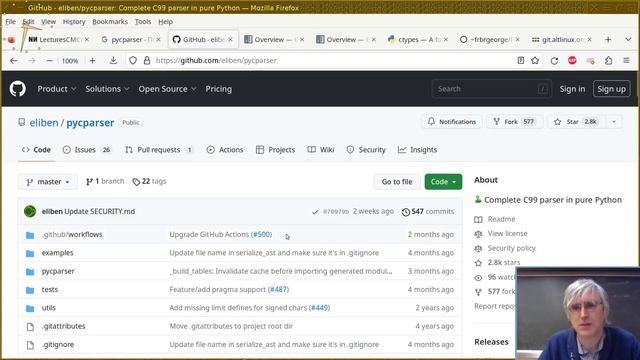Expand the Solutions menu
The height and width of the screenshot is (360, 640).
click(107, 89)
